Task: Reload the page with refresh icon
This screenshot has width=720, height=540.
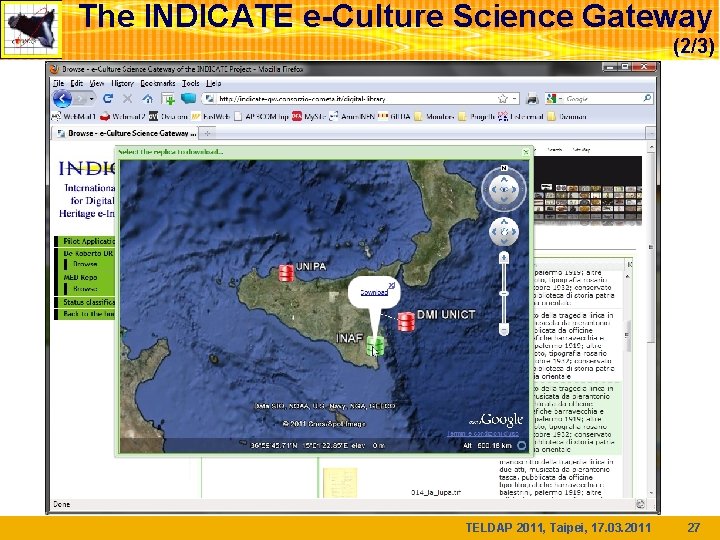Action: [x=108, y=98]
